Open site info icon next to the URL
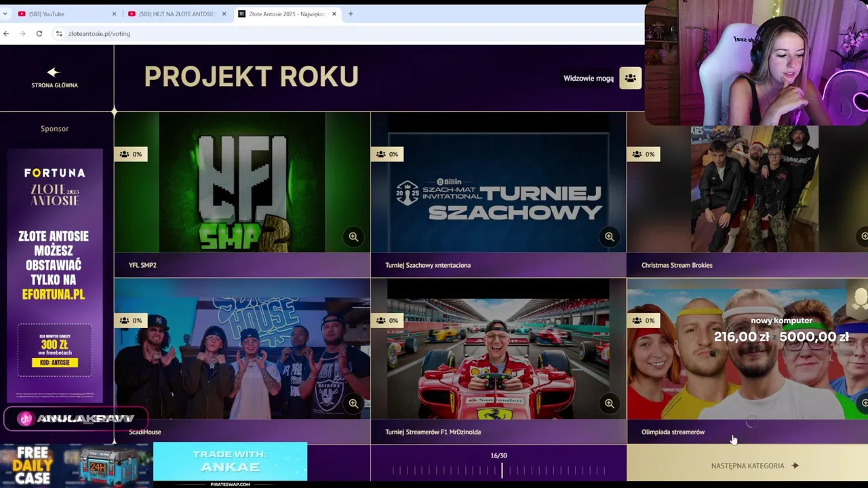Image resolution: width=868 pixels, height=488 pixels. 59,33
